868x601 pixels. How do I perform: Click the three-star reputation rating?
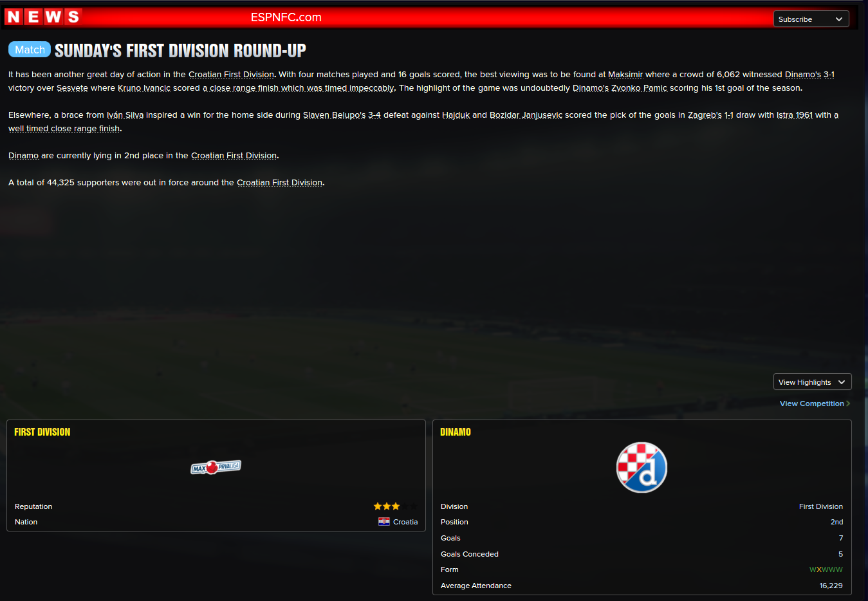click(387, 506)
